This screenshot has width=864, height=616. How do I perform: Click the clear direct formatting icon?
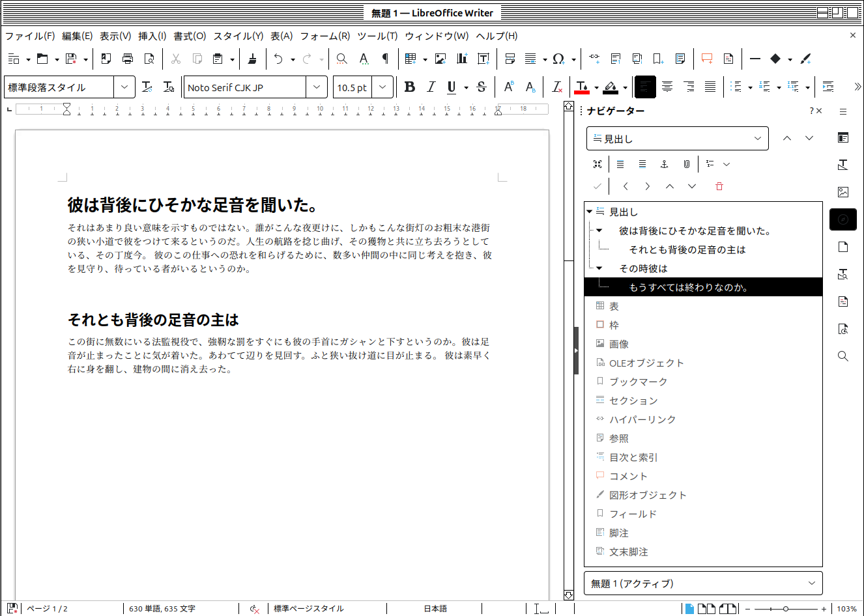pyautogui.click(x=556, y=87)
